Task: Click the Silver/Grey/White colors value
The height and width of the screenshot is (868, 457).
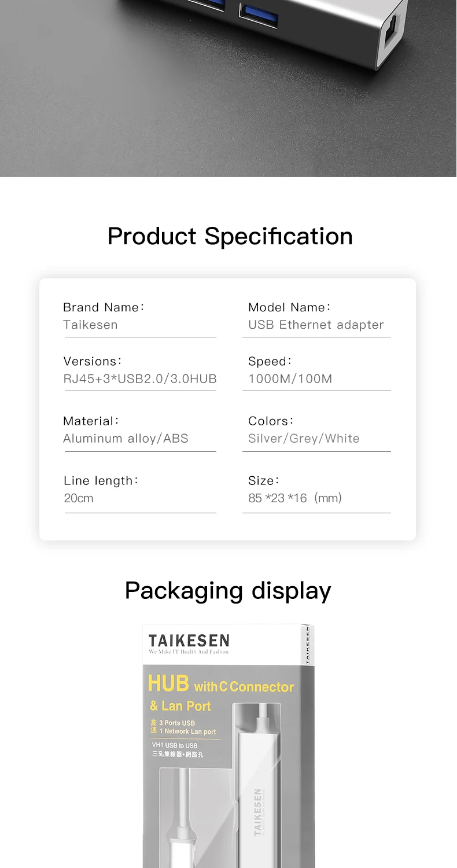Action: tap(304, 439)
